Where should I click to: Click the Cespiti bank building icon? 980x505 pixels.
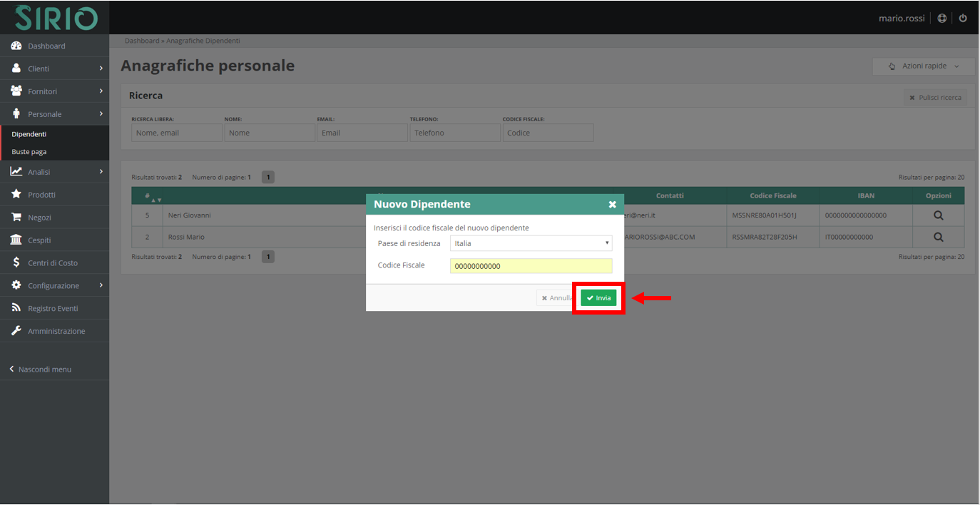tap(16, 240)
